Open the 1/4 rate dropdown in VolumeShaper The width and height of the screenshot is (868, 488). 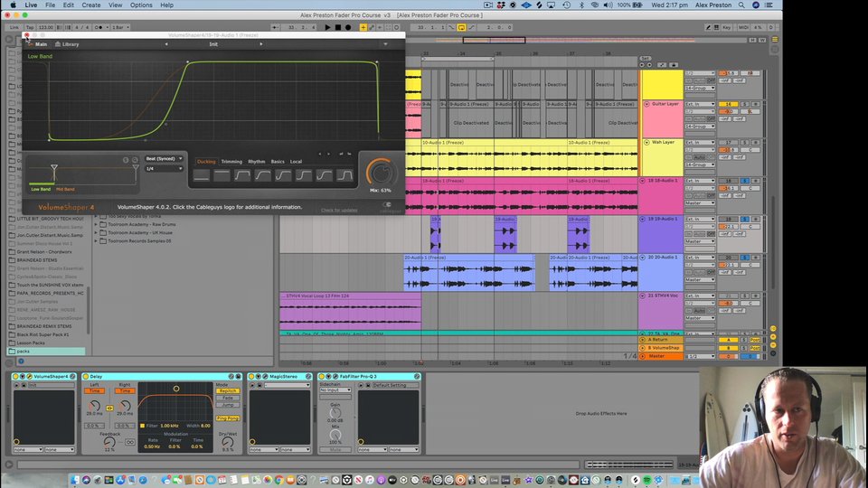(164, 169)
